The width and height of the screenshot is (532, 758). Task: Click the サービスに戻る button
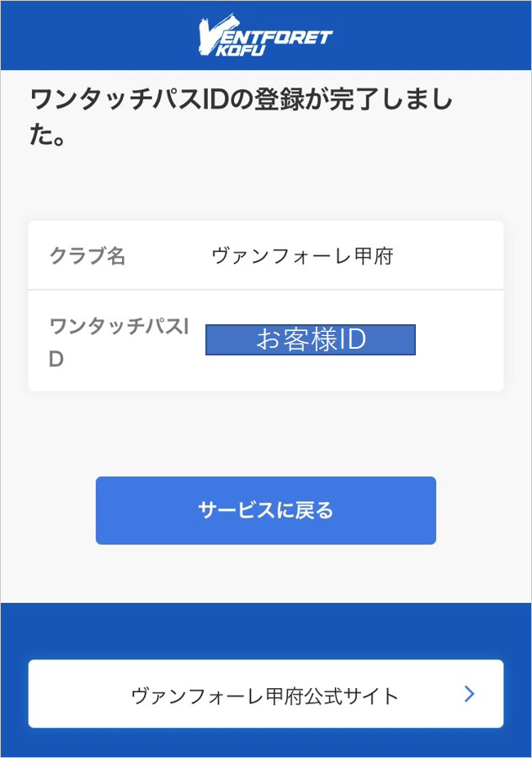point(266,510)
